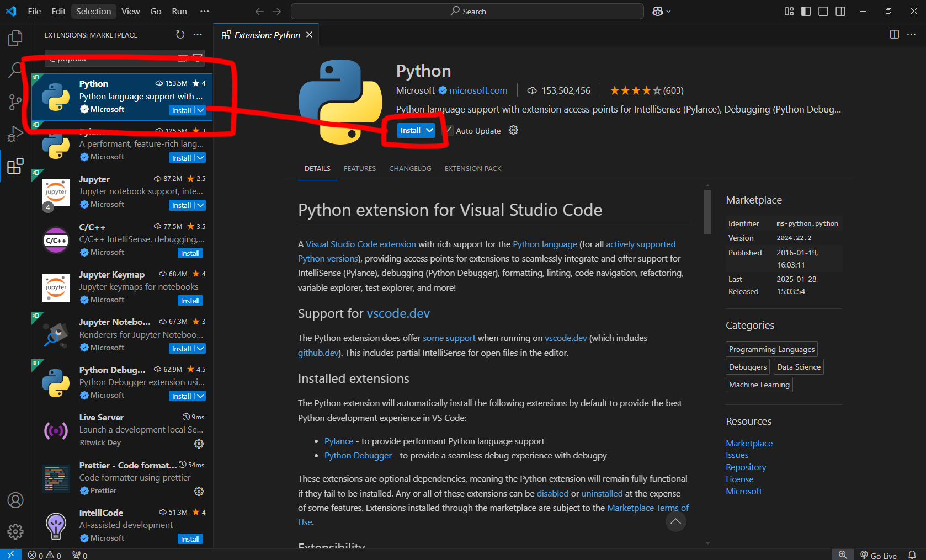Open the Manage gear in activity bar
The width and height of the screenshot is (926, 560).
(15, 531)
